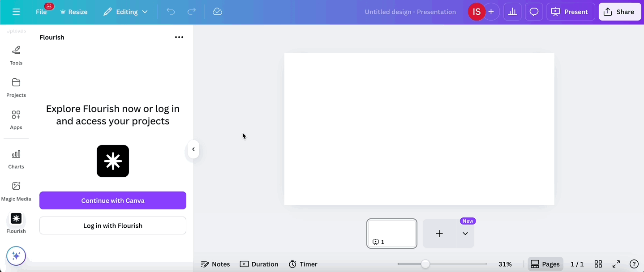Check cloud save status icon
The height and width of the screenshot is (272, 644).
pos(217,12)
